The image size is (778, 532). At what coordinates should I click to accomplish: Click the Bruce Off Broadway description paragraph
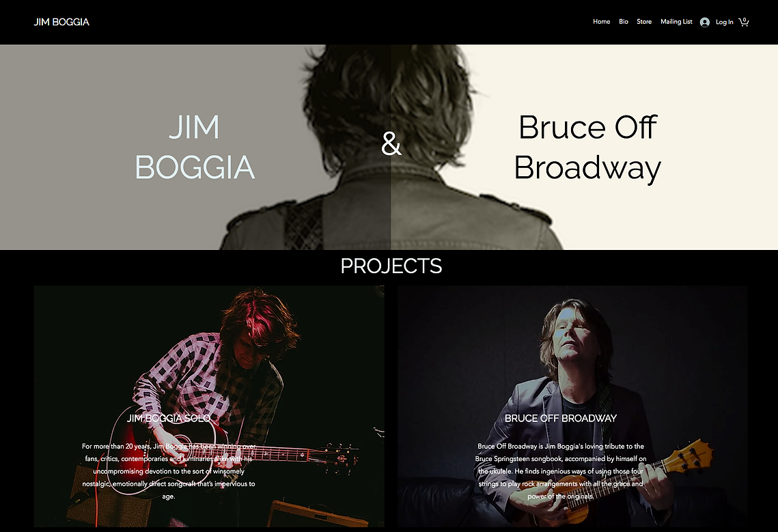click(561, 471)
